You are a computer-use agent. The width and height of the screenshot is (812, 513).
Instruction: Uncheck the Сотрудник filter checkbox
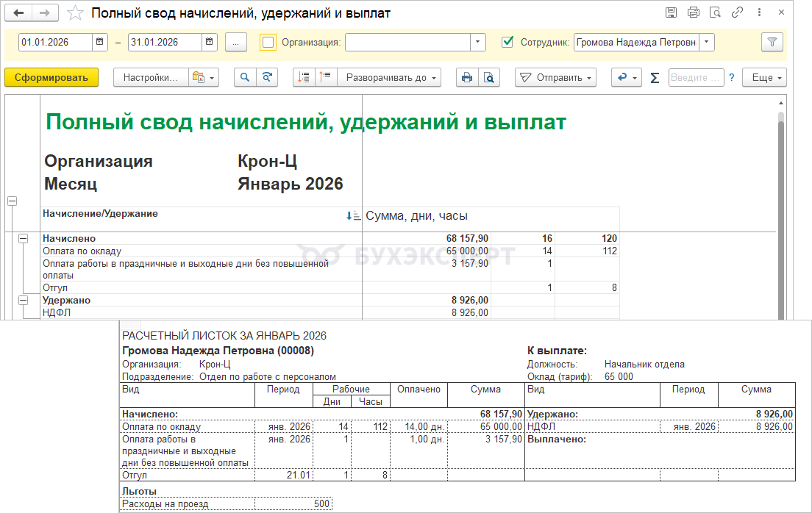coord(507,43)
